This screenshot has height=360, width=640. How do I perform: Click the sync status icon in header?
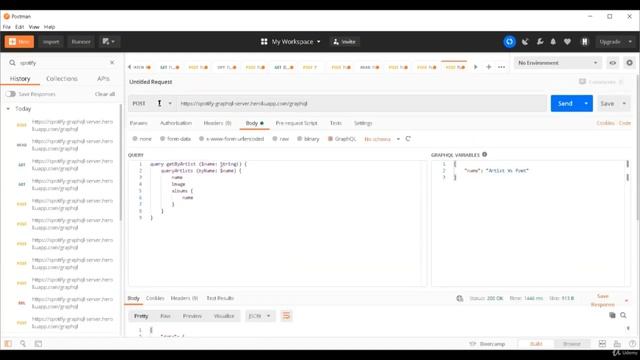tap(509, 42)
